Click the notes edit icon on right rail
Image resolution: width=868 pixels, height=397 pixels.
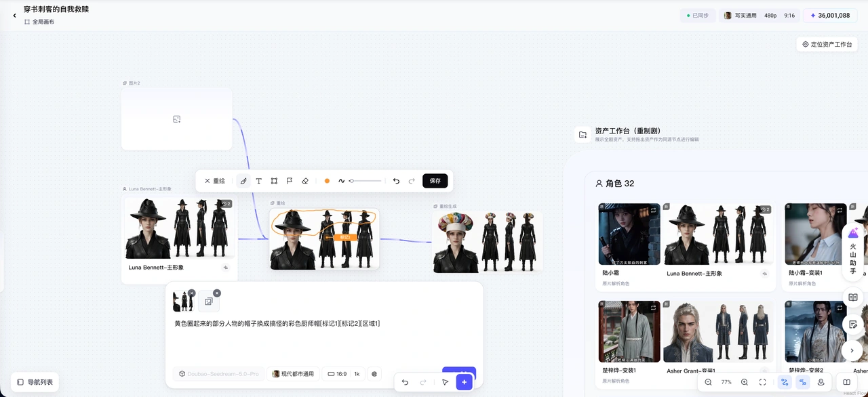[853, 325]
